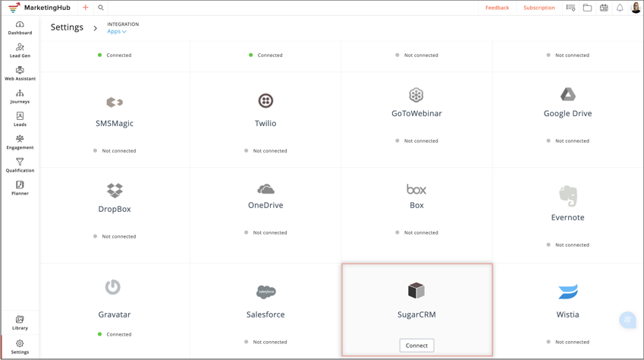Click the Gravatar power icon

[112, 287]
